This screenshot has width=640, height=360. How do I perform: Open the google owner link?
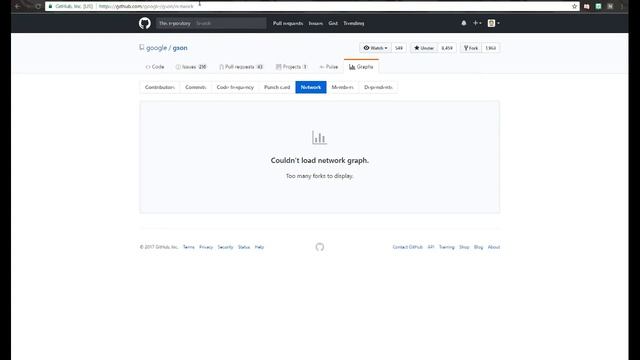[157, 48]
